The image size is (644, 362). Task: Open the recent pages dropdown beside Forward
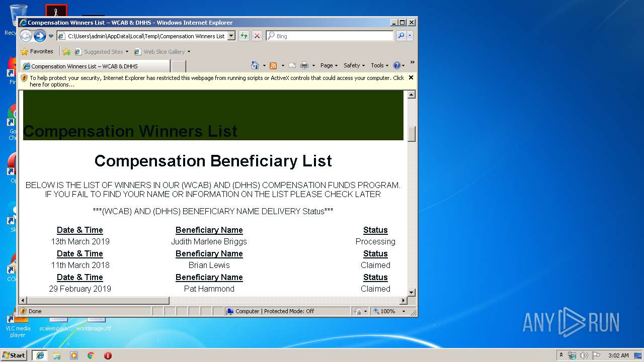click(51, 36)
